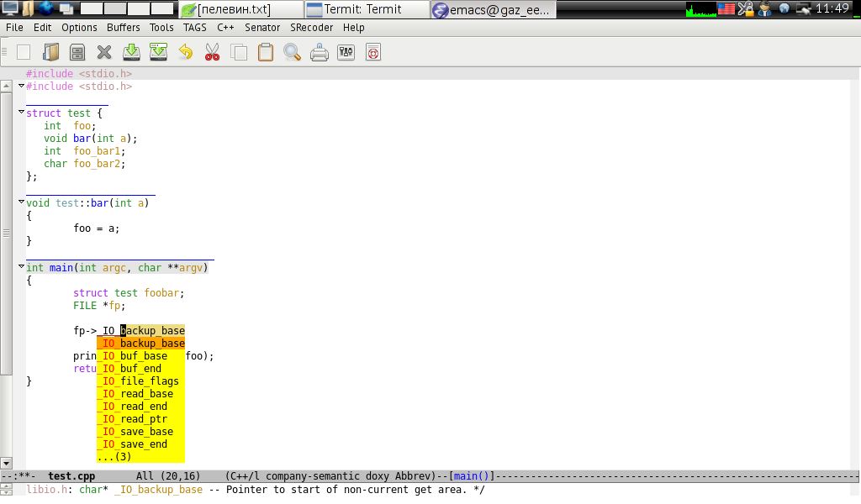Open the File menu
This screenshot has height=504, width=861.
tap(14, 28)
